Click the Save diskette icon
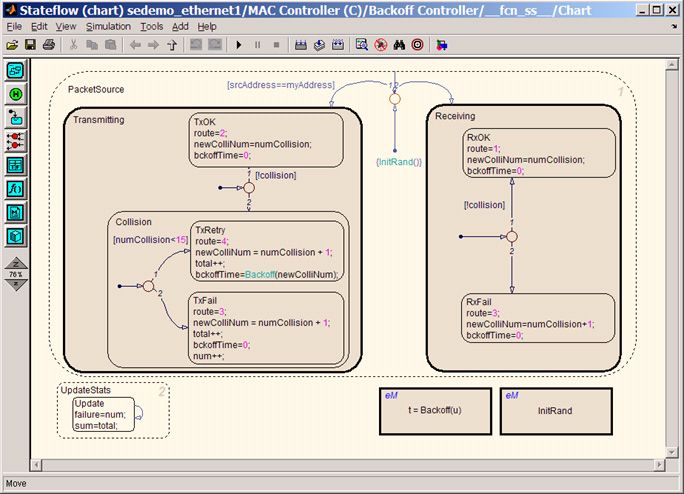 coord(30,45)
